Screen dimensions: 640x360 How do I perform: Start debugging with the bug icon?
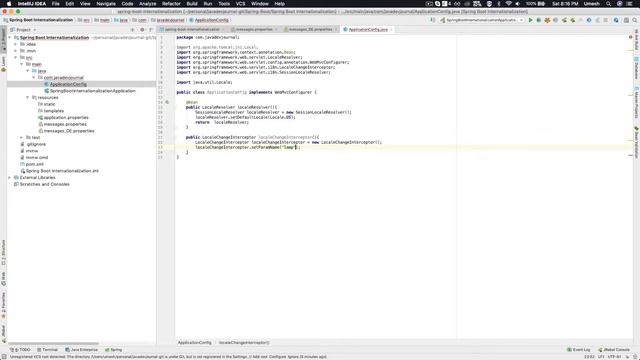(x=538, y=20)
